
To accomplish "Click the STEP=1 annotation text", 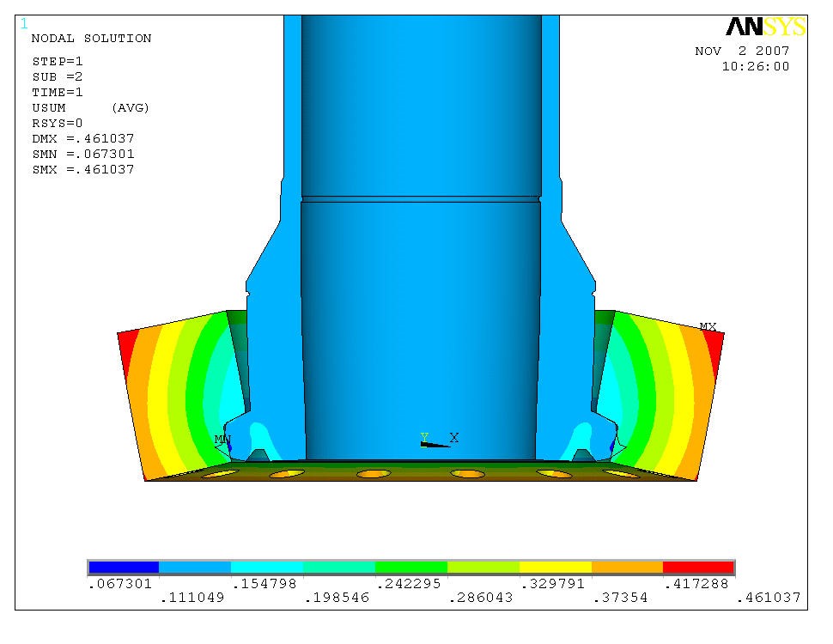I will tap(56, 61).
